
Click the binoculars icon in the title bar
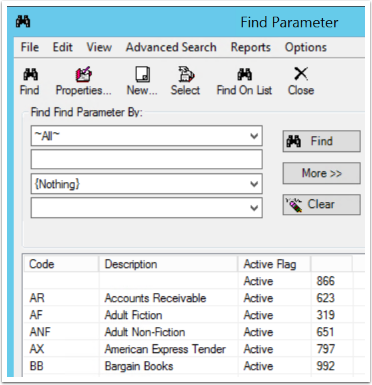tap(23, 22)
